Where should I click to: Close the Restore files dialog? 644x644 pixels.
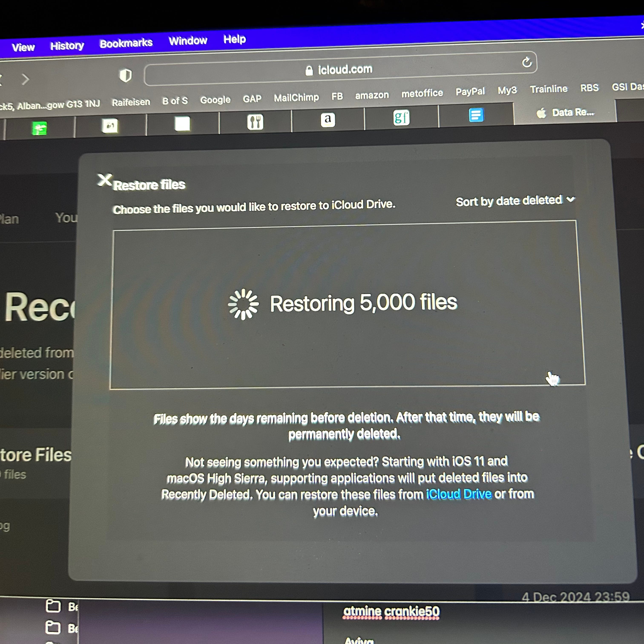pyautogui.click(x=105, y=180)
